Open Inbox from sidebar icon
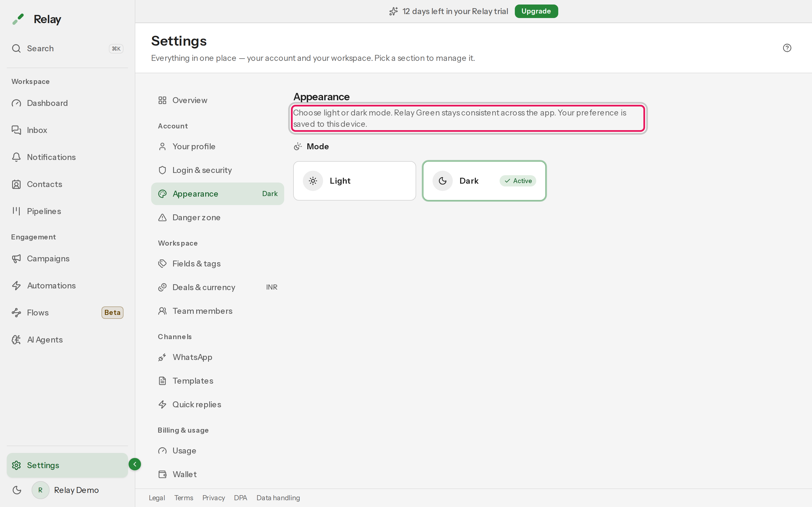The height and width of the screenshot is (507, 812). pos(16,130)
